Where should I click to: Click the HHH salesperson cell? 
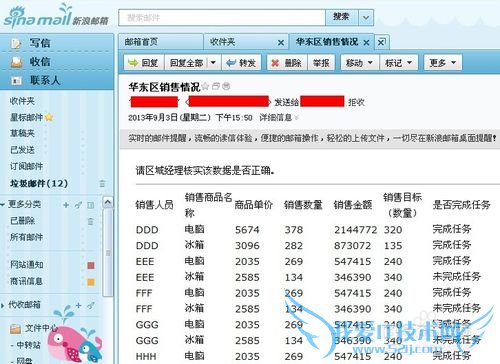146,356
